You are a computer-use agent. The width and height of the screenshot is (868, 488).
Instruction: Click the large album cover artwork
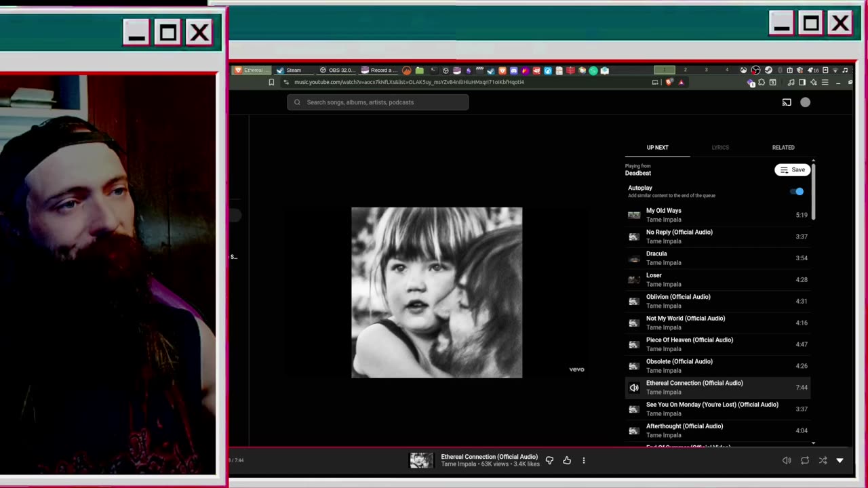[437, 293]
